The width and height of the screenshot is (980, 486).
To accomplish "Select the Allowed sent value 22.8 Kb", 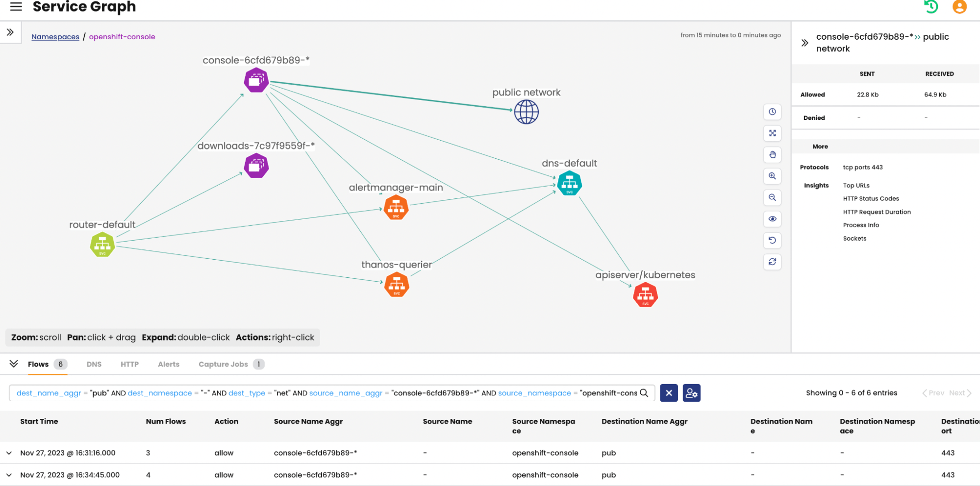I will (868, 95).
